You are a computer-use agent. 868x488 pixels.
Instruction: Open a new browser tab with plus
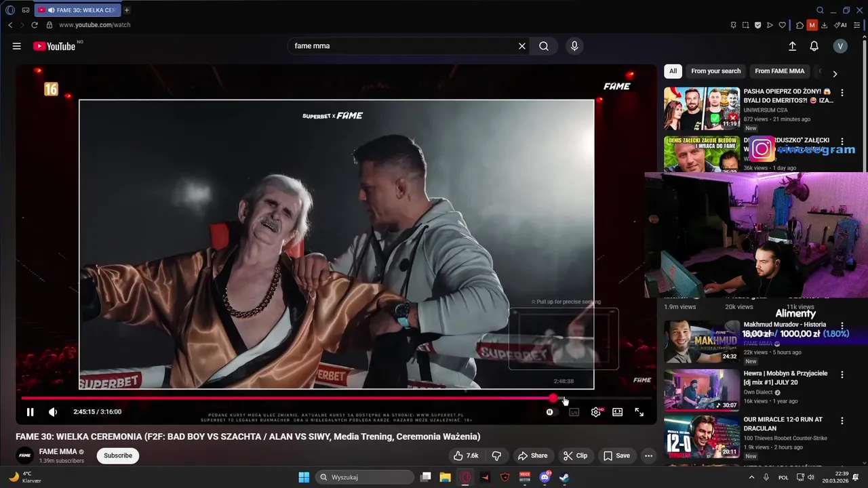127,10
